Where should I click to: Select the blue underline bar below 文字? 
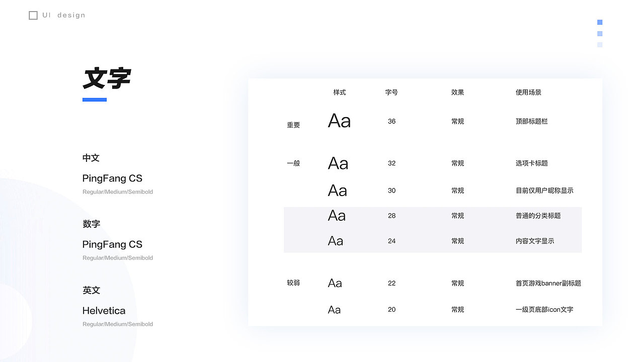(95, 100)
